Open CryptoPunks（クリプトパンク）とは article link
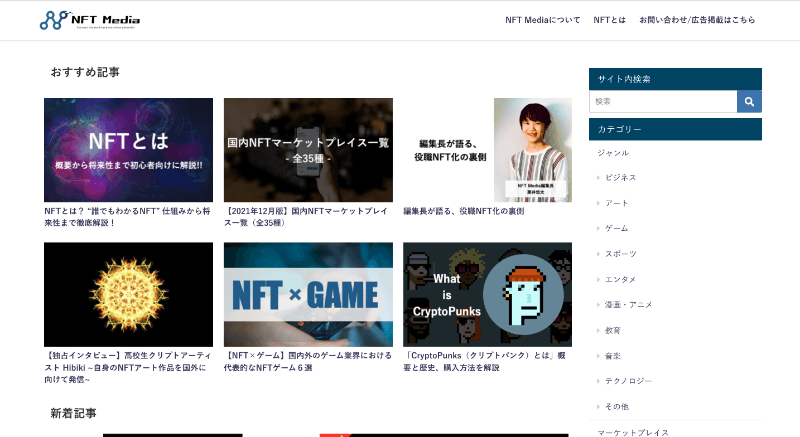 point(484,362)
